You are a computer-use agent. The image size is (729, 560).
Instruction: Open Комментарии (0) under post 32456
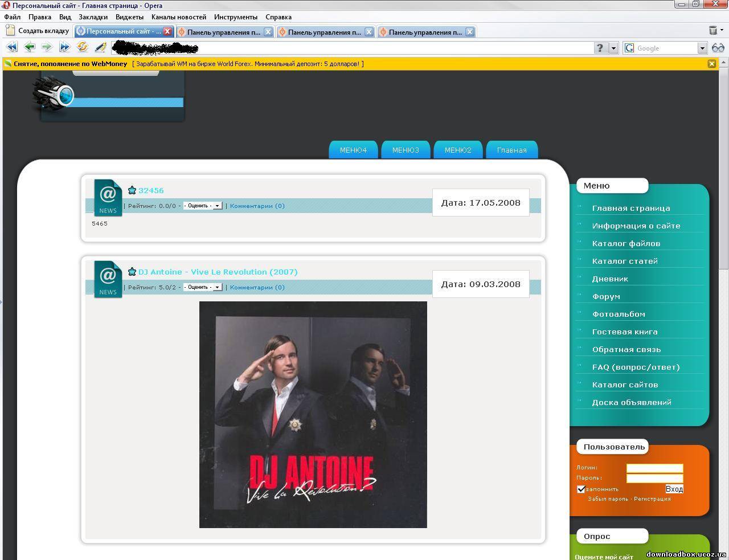(257, 206)
